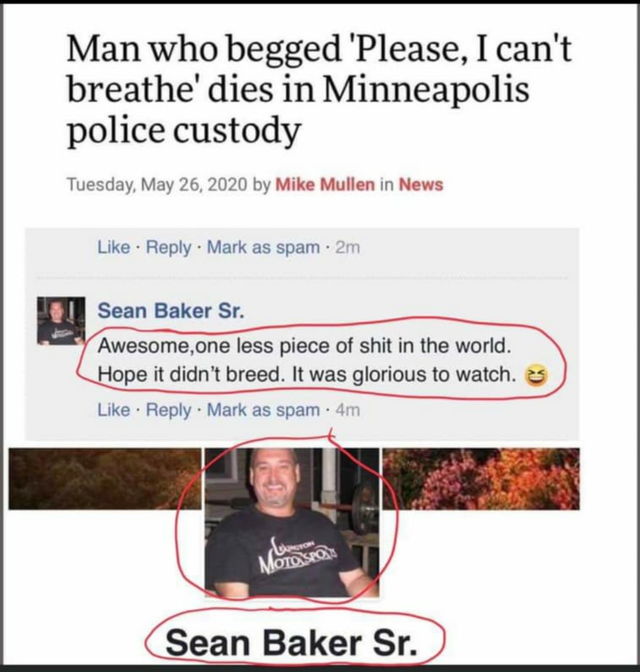Open the blue Sean Baker Sr. commenter name
Screen dimensions: 640x672
coord(171,310)
